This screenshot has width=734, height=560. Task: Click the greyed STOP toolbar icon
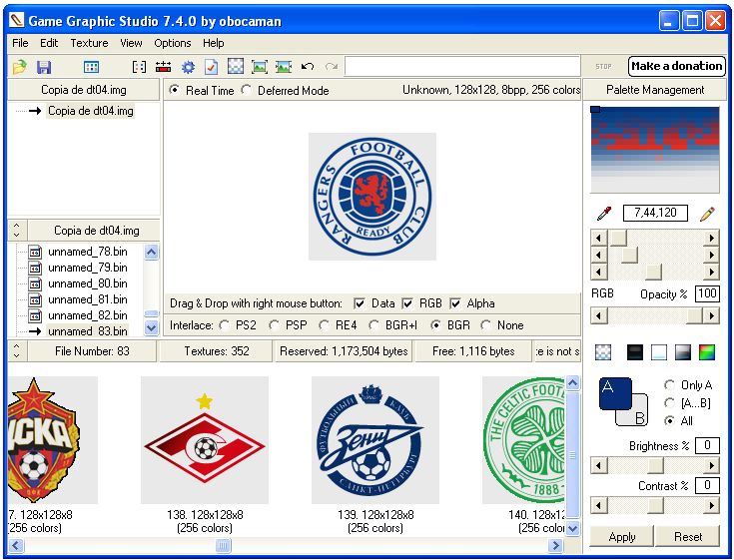[x=603, y=67]
